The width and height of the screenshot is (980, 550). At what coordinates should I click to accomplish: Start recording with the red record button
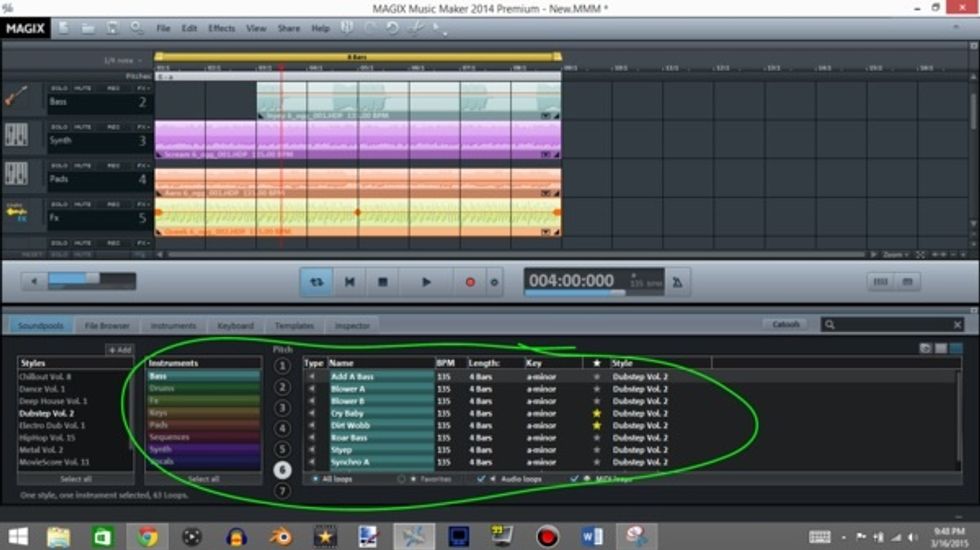(x=470, y=282)
